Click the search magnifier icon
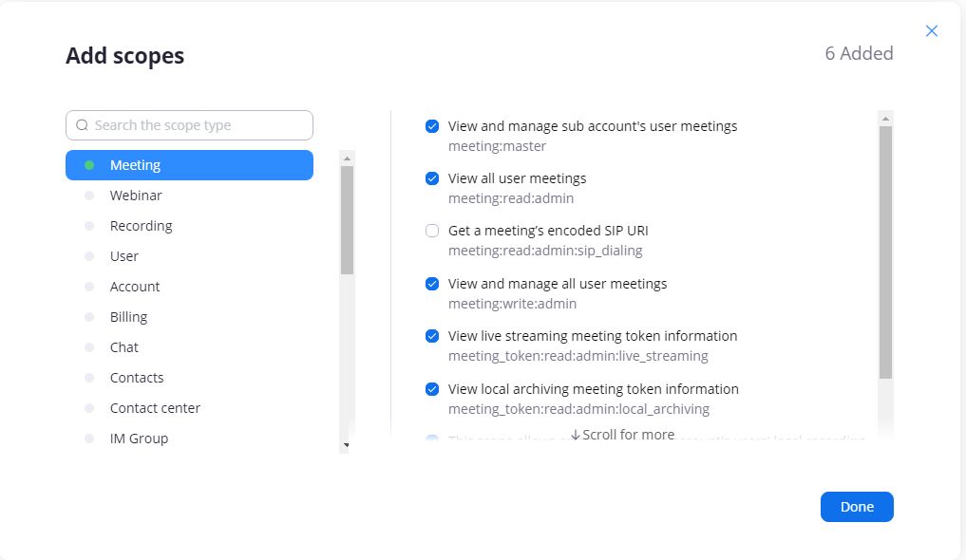Screen dimensions: 966x560 [x=82, y=125]
